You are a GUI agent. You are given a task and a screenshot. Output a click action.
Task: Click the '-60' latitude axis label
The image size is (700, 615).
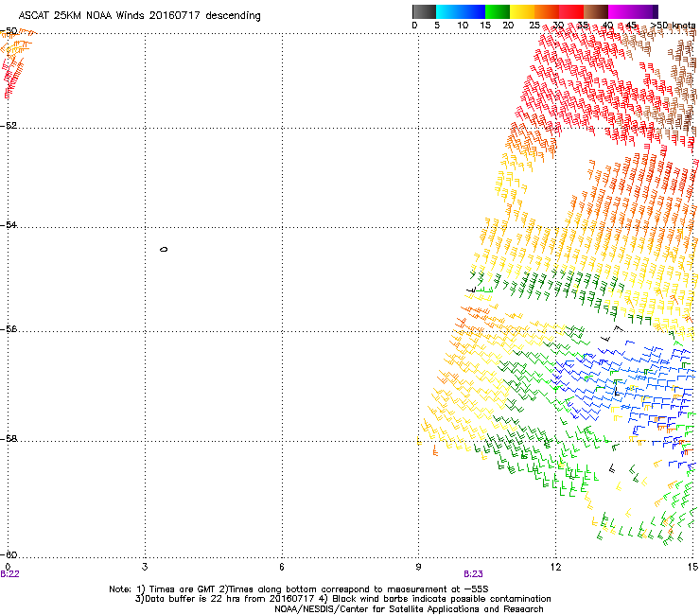point(9,555)
